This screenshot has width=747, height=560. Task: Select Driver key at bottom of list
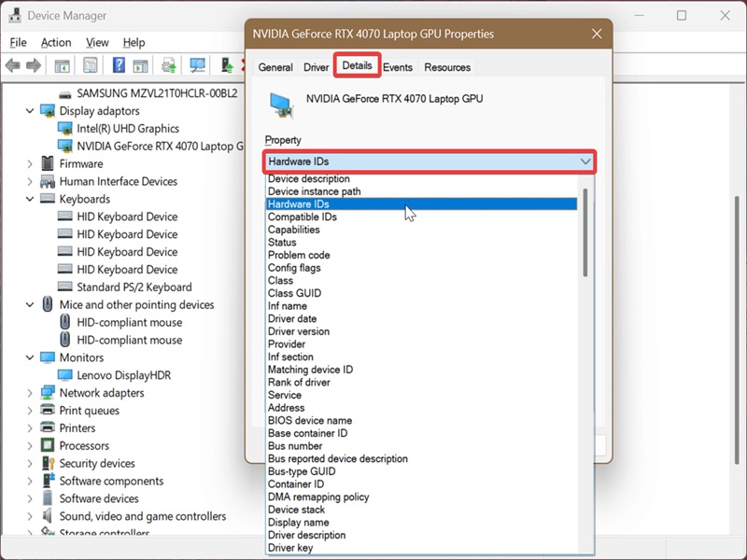[421, 548]
